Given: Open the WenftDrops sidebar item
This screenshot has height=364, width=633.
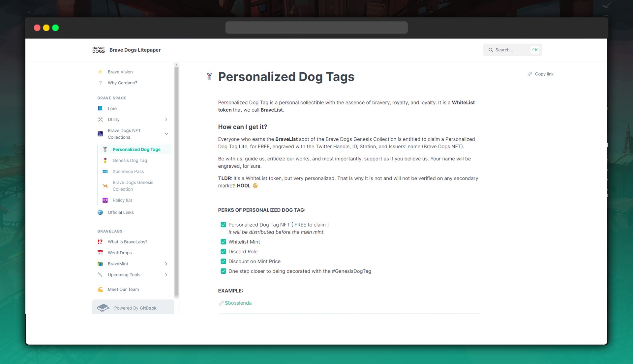Looking at the screenshot, I should pyautogui.click(x=120, y=253).
